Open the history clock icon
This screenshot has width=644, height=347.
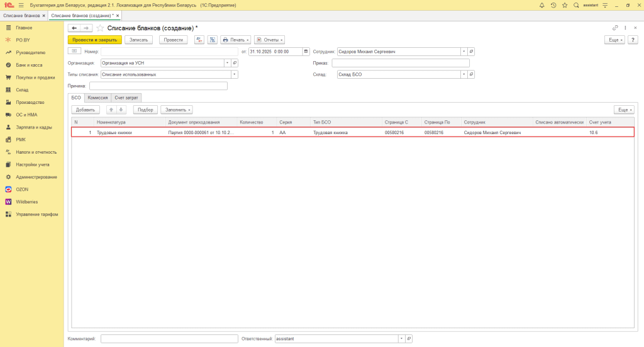tap(553, 5)
